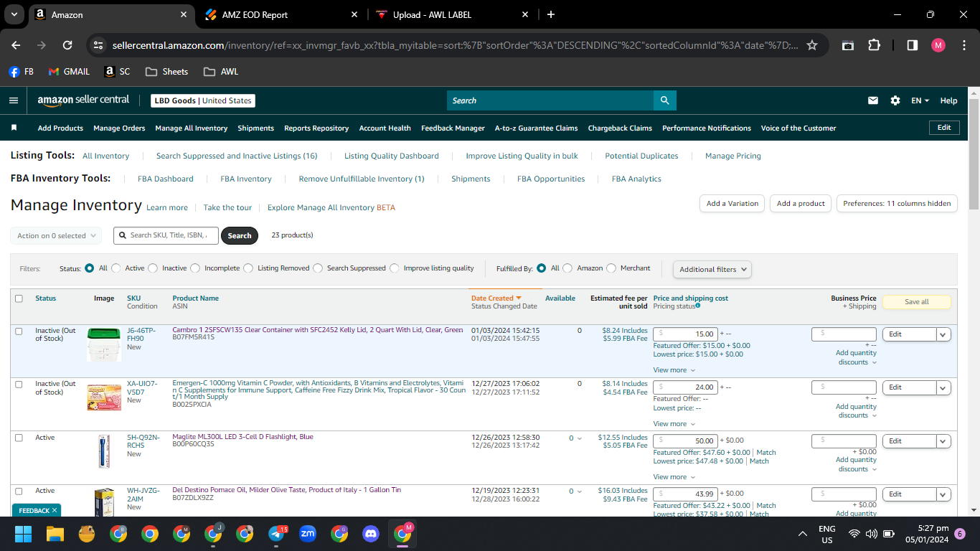Expand View more for the Maglite row
The width and height of the screenshot is (980, 551).
pyautogui.click(x=674, y=477)
